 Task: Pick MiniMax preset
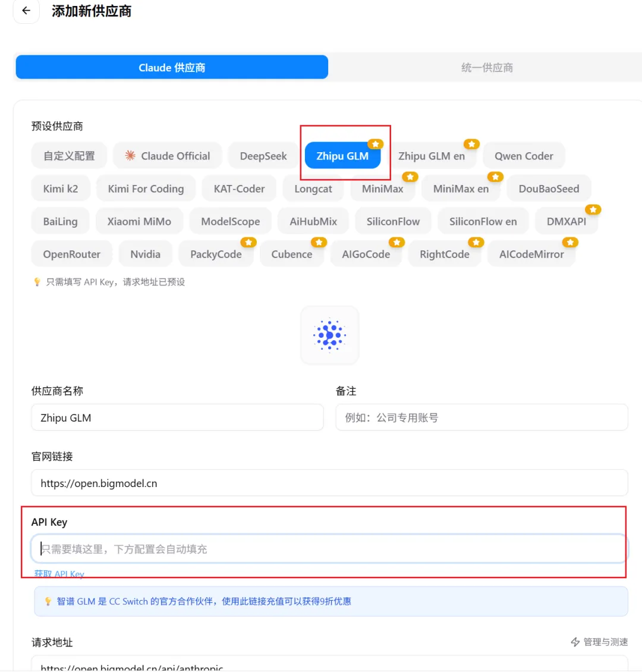(382, 189)
